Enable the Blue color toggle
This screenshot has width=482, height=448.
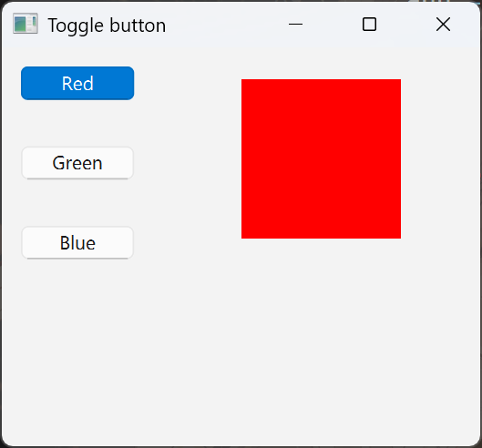pyautogui.click(x=77, y=243)
